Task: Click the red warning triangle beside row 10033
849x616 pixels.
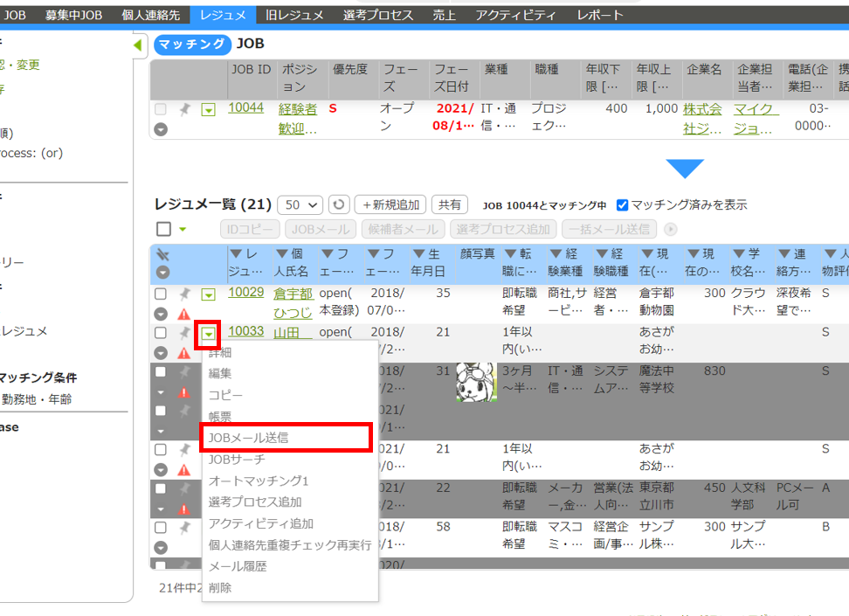Action: [184, 354]
